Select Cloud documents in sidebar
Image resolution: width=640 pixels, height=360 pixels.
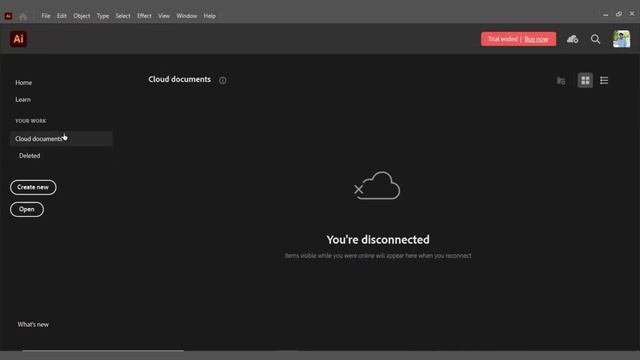[x=61, y=139]
